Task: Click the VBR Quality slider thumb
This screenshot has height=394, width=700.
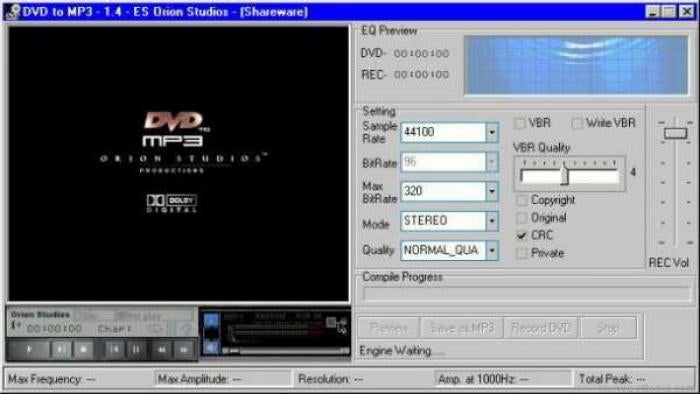Action: pos(565,174)
